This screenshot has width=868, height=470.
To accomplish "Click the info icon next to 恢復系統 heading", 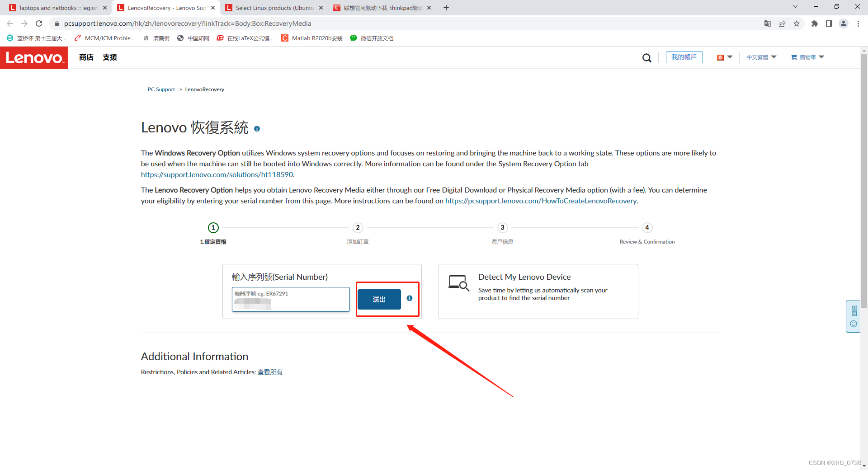I will click(257, 129).
